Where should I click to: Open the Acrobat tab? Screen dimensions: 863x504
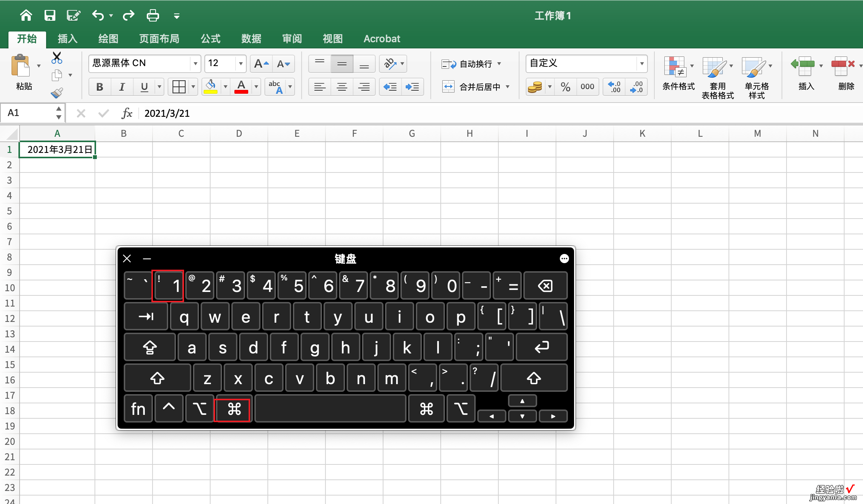point(382,39)
